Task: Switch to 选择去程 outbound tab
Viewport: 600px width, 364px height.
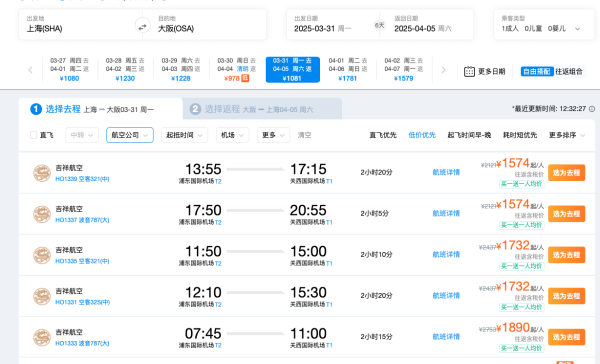Action: click(x=101, y=109)
